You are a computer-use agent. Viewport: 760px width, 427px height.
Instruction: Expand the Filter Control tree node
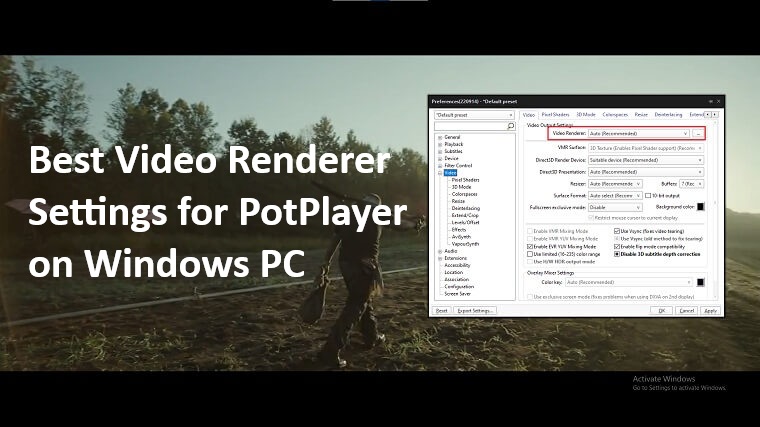[x=440, y=166]
